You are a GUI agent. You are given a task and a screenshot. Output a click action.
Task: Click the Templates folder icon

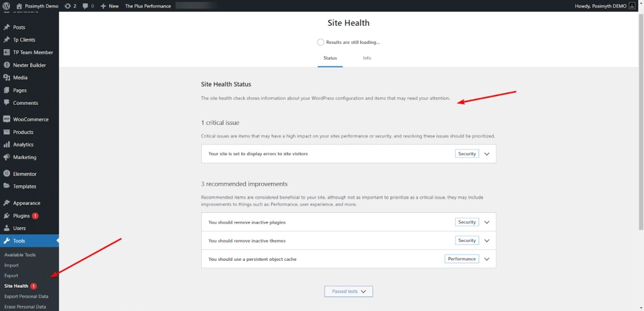(x=6, y=186)
